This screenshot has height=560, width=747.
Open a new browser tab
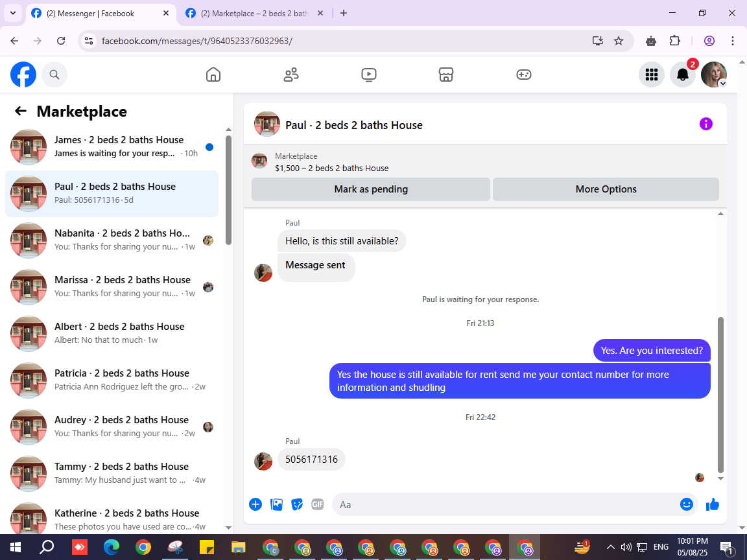coord(344,14)
